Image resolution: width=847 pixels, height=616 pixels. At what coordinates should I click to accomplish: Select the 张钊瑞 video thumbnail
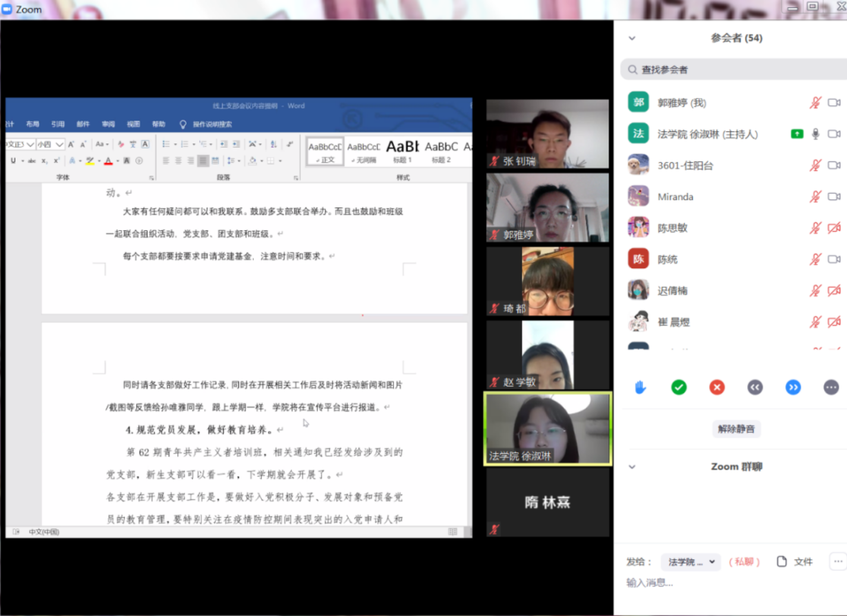click(547, 134)
